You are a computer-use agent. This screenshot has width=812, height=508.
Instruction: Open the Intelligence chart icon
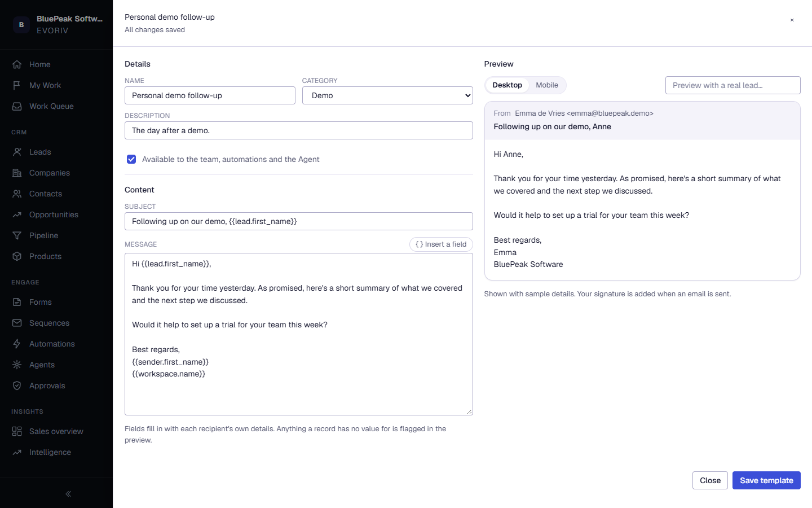point(17,452)
